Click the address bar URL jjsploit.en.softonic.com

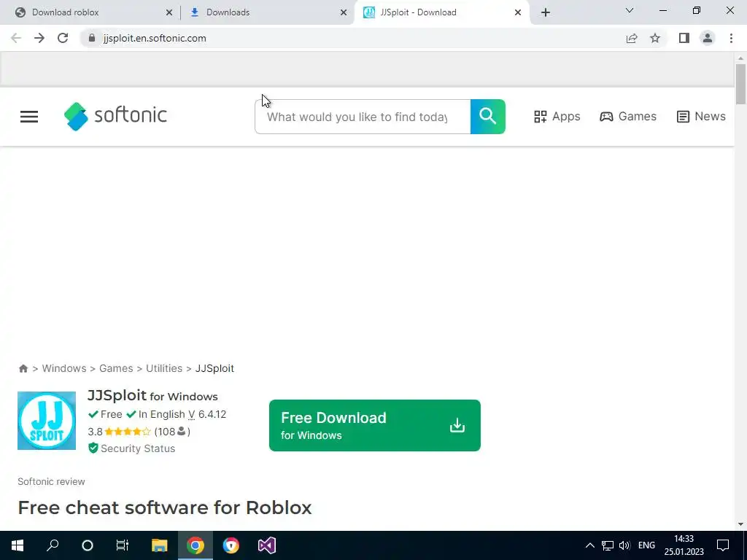[155, 38]
